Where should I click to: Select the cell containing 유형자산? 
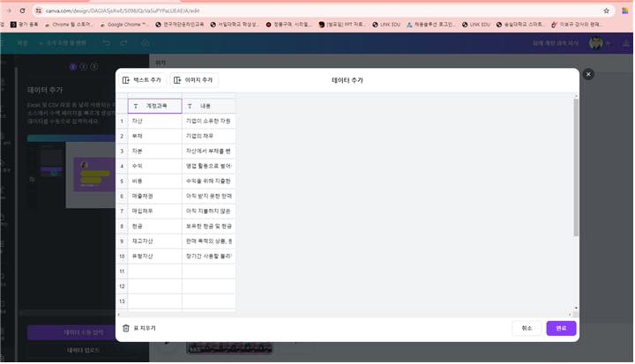pyautogui.click(x=154, y=256)
